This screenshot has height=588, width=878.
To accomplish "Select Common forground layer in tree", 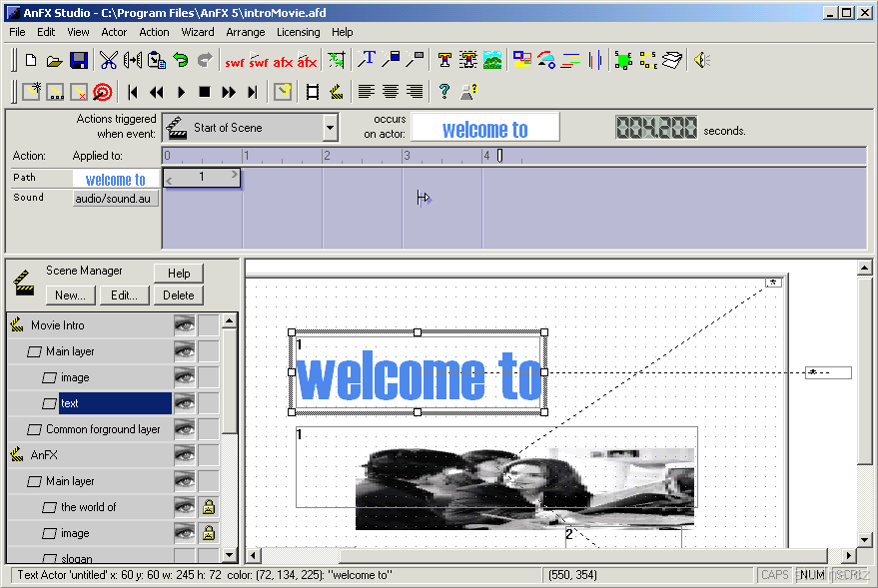I will click(x=103, y=429).
